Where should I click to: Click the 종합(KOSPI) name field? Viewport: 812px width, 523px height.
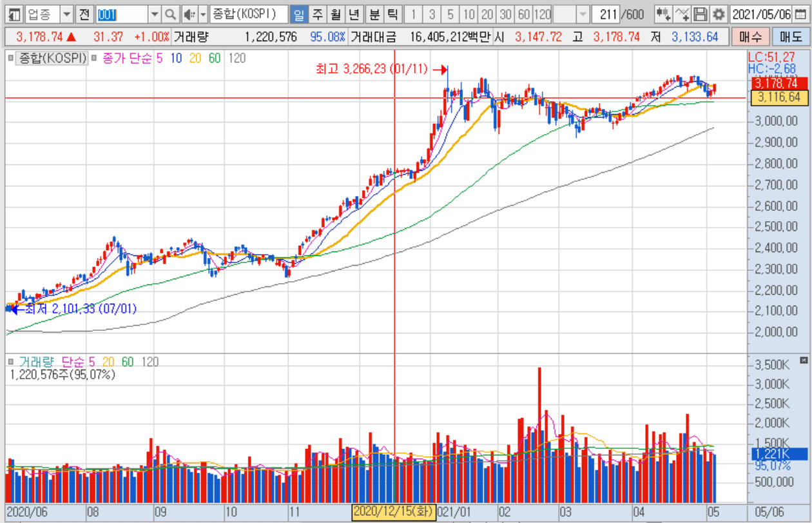(x=249, y=14)
